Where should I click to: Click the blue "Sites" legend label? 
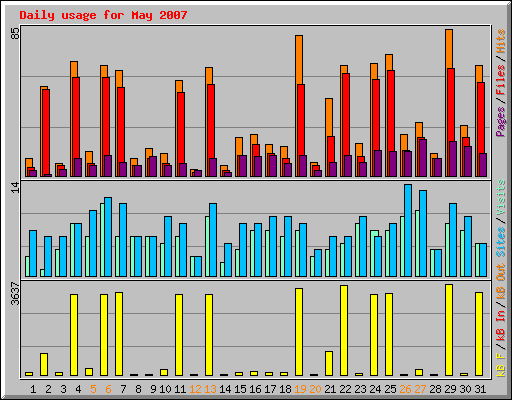tap(500, 242)
